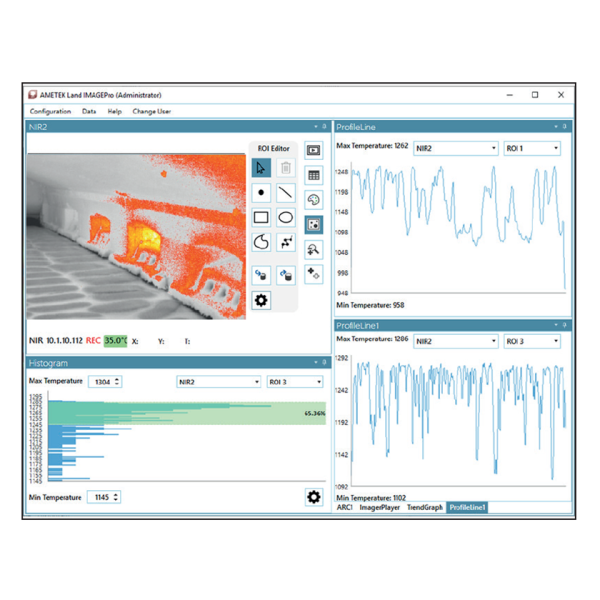This screenshot has width=600, height=600.
Task: Switch to the ImagerPlayer tab
Action: pyautogui.click(x=381, y=508)
